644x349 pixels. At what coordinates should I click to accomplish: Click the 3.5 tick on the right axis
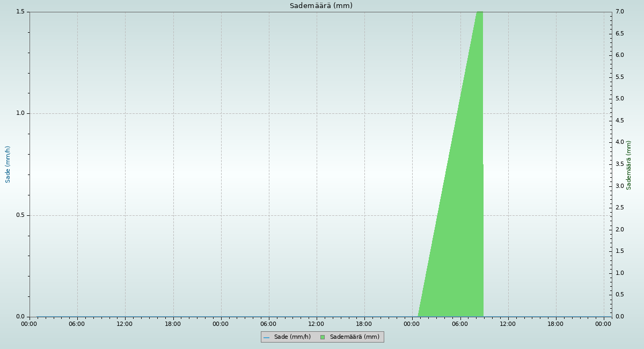click(619, 164)
